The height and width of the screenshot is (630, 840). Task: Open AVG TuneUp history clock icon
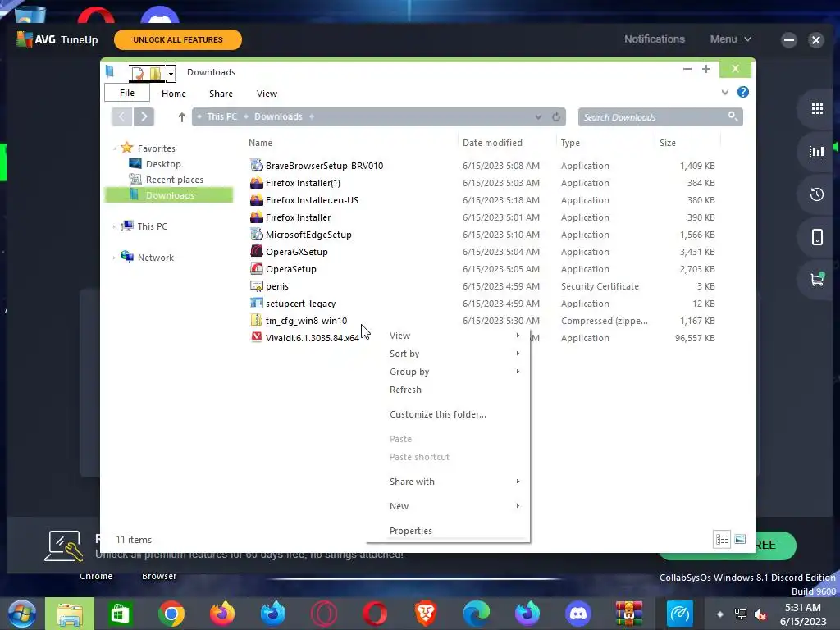(x=817, y=194)
